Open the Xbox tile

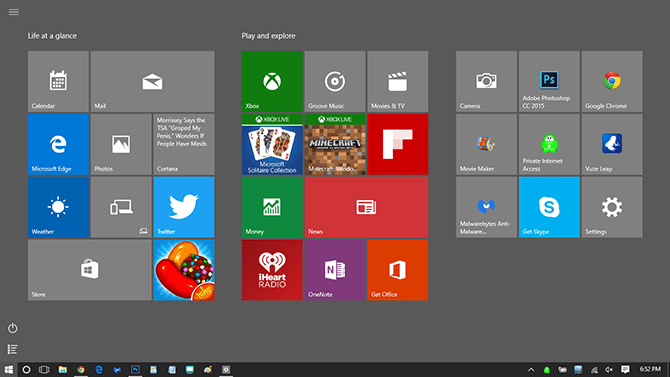click(x=272, y=82)
